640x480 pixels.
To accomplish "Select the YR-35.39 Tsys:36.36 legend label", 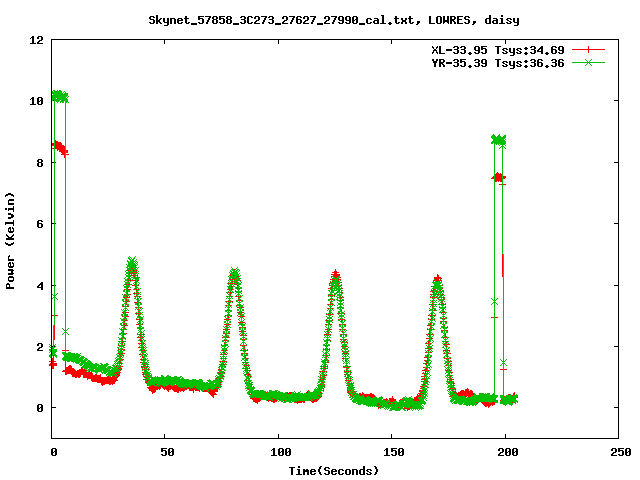I will 498,63.
